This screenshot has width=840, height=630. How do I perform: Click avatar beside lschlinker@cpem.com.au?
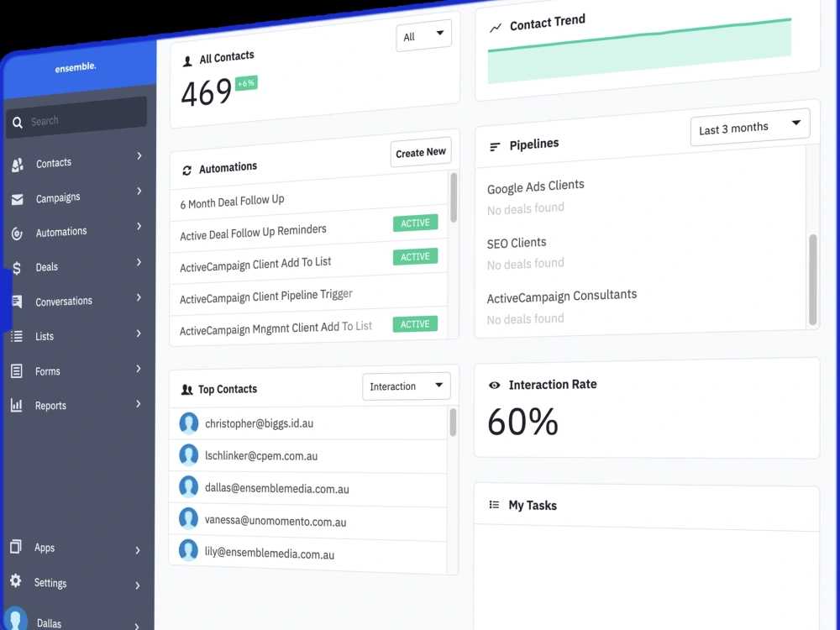(x=188, y=454)
